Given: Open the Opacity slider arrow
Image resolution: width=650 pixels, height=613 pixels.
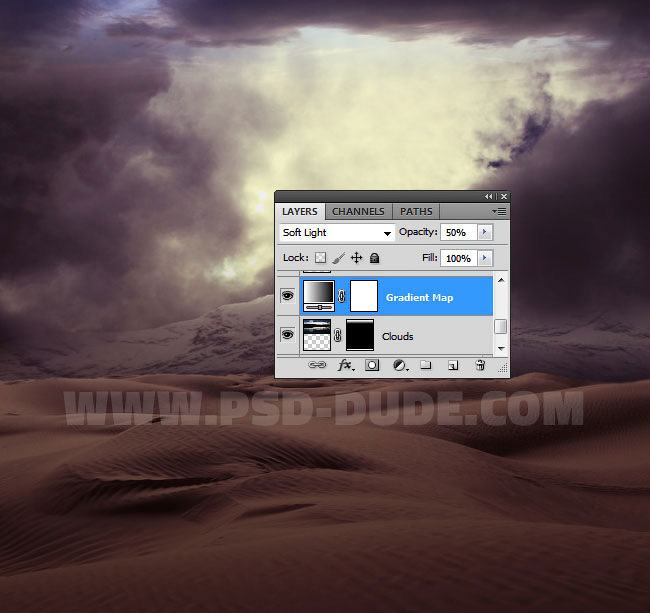Looking at the screenshot, I should click(485, 232).
